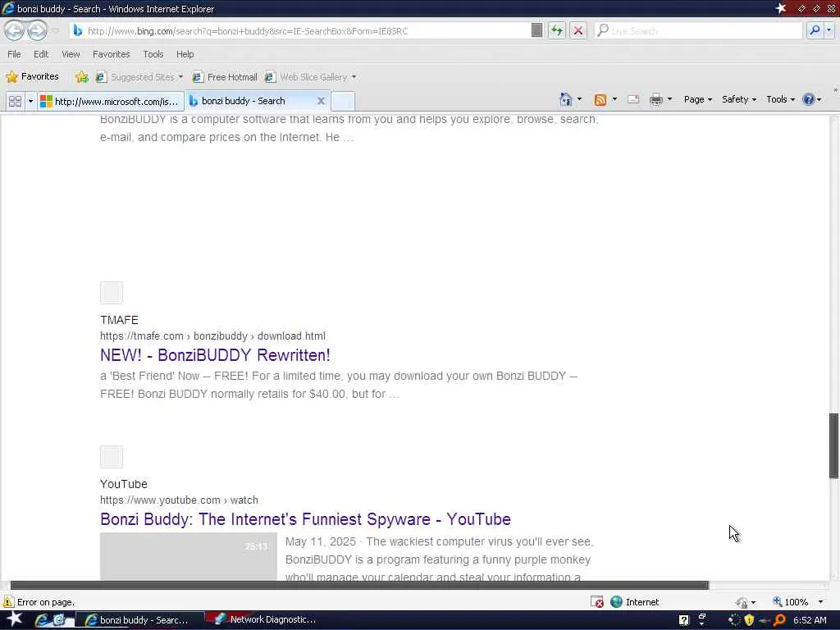This screenshot has height=630, width=840.
Task: Open the Tools command bar menu
Action: point(781,99)
